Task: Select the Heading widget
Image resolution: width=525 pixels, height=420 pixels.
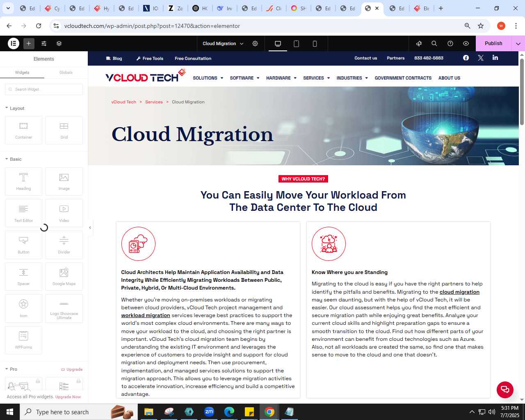Action: coord(23,181)
